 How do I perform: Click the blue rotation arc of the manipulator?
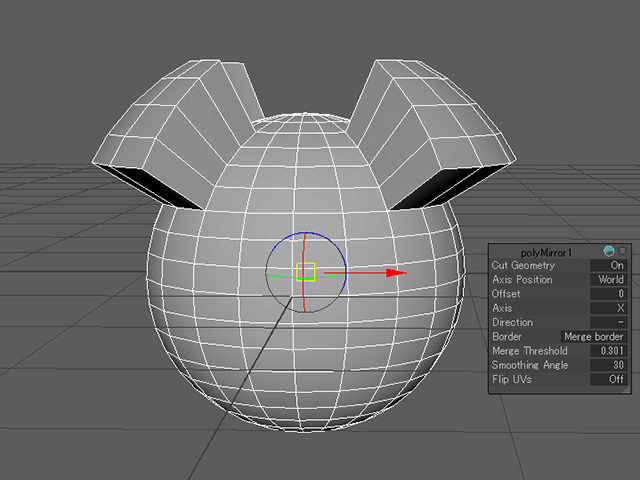334,245
